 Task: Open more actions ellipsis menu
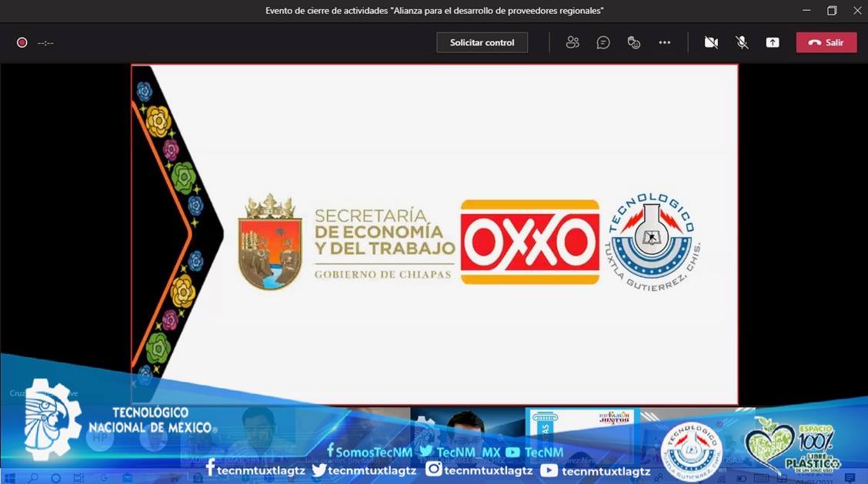[664, 42]
